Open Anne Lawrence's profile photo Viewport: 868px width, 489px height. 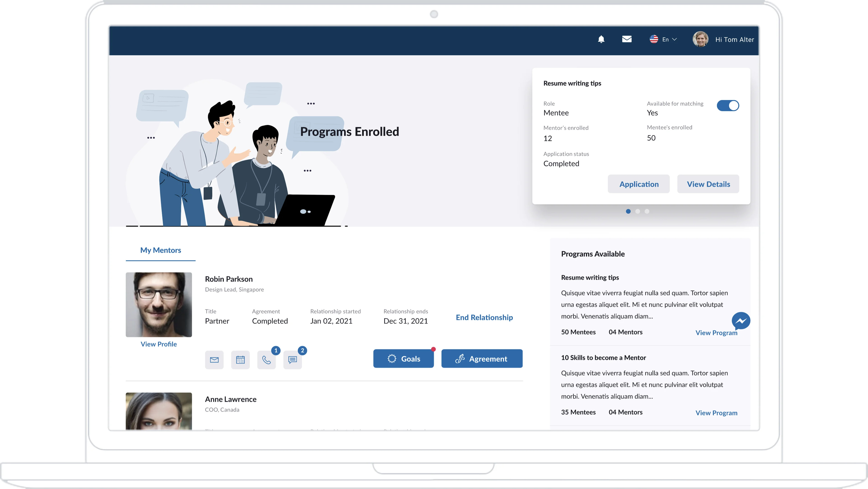click(x=159, y=411)
